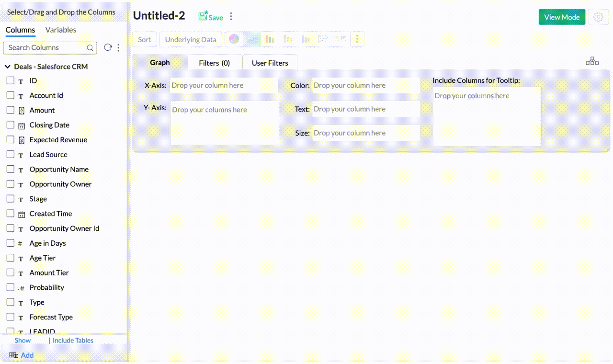Open more chart types menu in toolbar

(357, 39)
